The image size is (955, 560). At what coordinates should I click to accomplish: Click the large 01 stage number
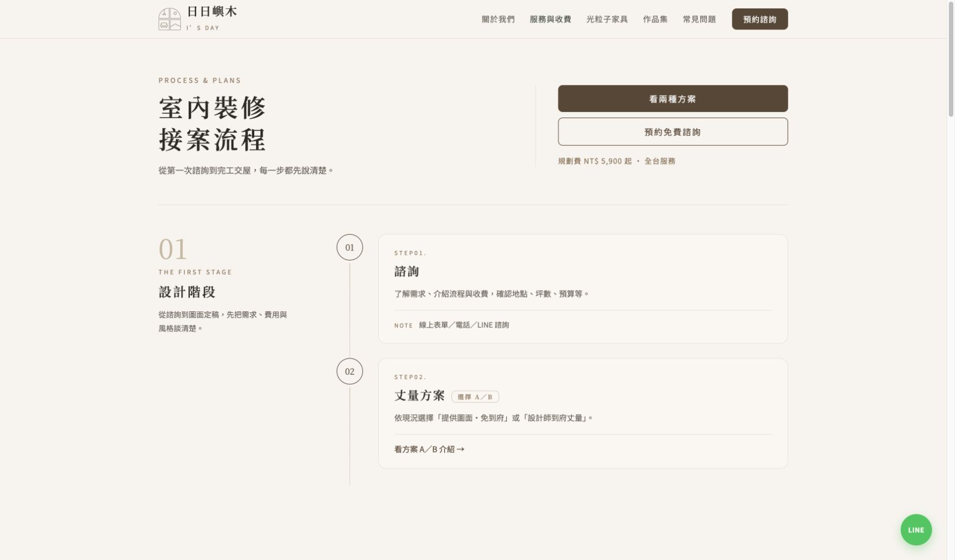173,249
